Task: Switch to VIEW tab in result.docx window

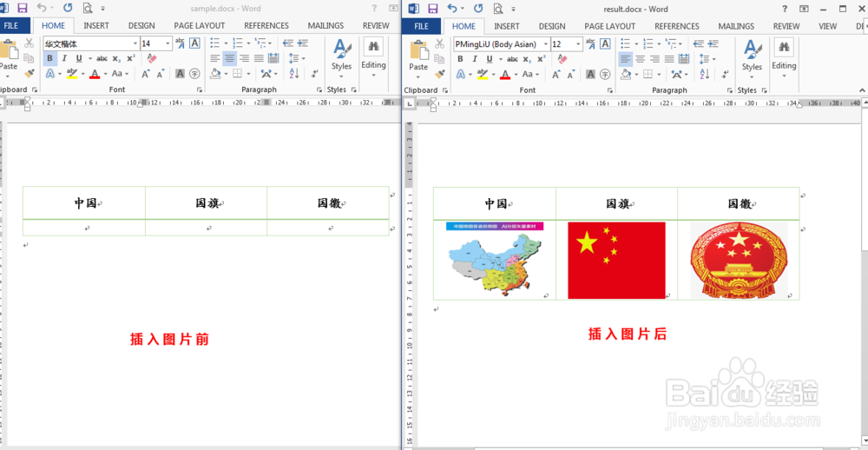Action: (x=827, y=26)
